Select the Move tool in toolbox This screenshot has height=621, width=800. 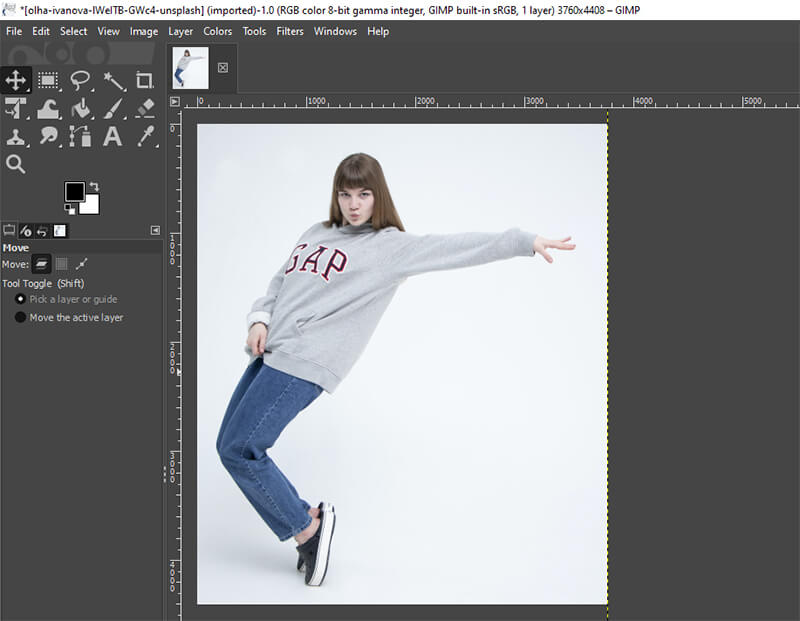[16, 80]
